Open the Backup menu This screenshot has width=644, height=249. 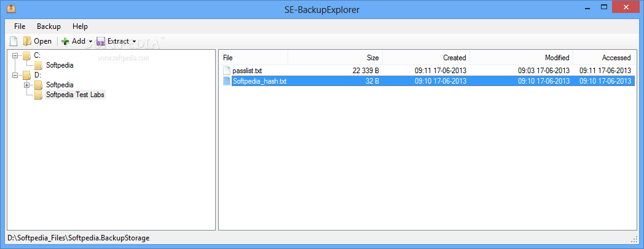[x=49, y=26]
